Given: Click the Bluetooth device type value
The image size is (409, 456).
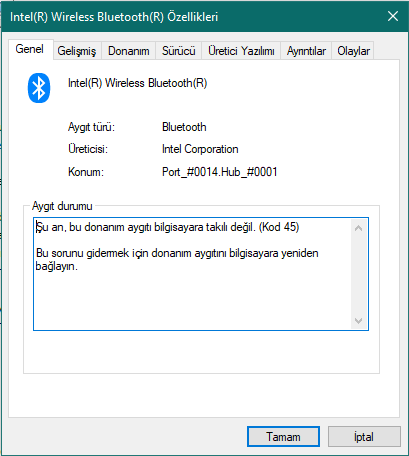Looking at the screenshot, I should click(x=184, y=127).
